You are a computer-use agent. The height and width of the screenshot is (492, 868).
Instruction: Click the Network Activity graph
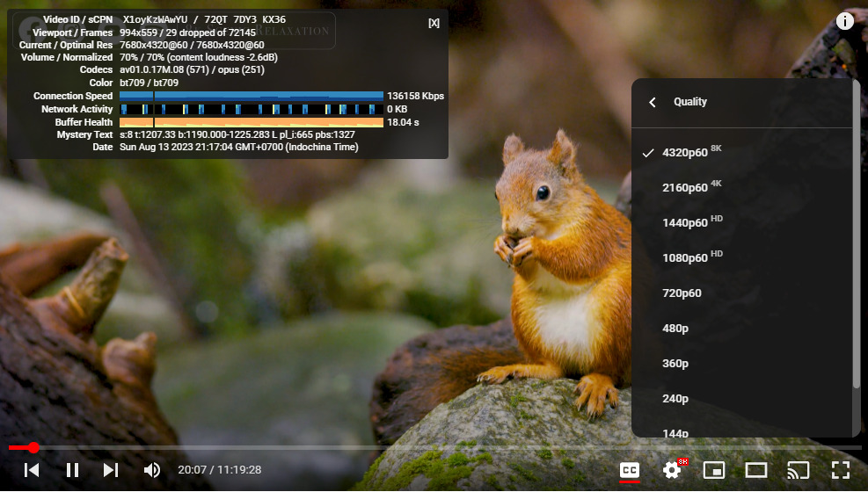click(x=252, y=110)
